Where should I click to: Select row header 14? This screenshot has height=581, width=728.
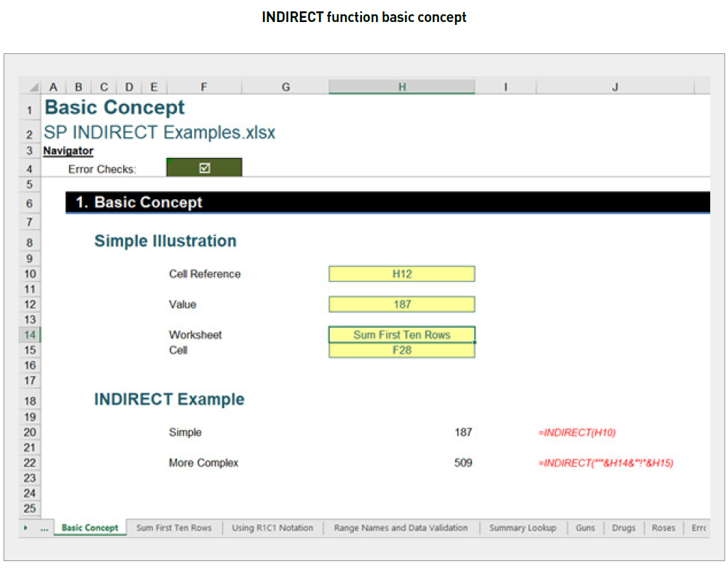29,334
